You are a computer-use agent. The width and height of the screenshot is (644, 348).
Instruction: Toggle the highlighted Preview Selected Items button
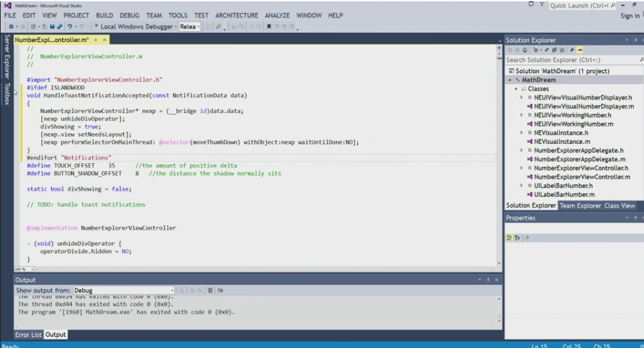pos(580,50)
